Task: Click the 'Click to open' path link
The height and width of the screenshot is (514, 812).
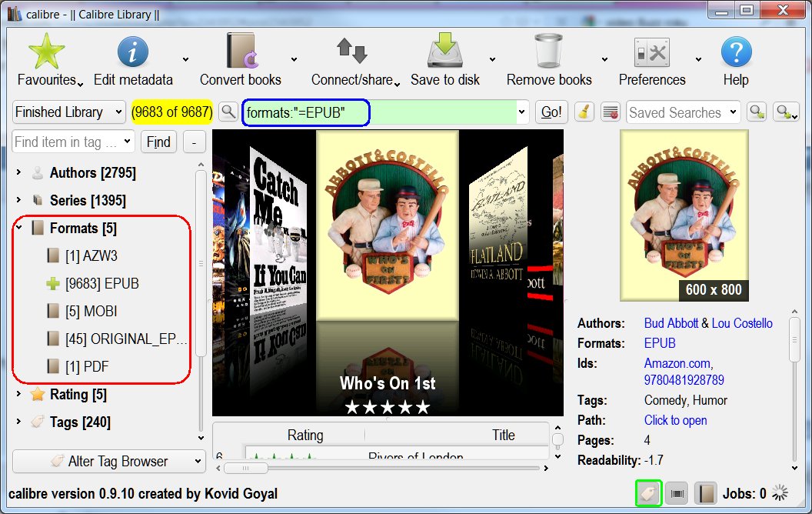Action: tap(675, 420)
